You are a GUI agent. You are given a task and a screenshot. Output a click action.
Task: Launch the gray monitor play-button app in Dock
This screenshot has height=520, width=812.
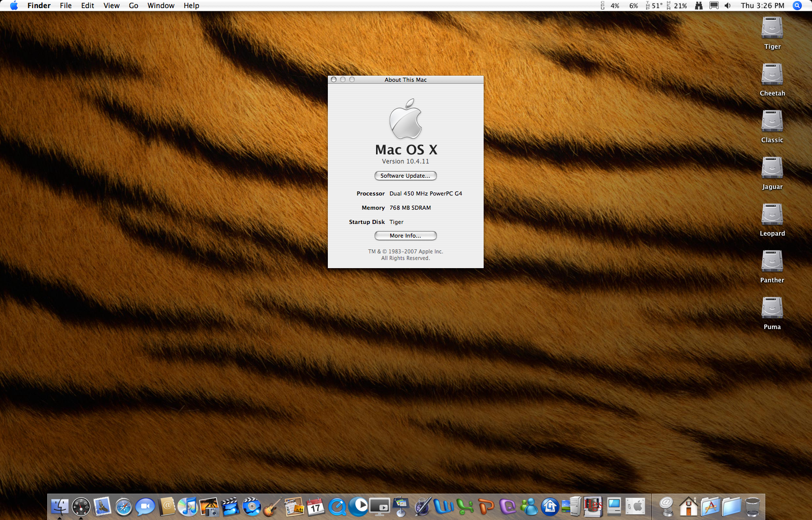[x=380, y=506]
